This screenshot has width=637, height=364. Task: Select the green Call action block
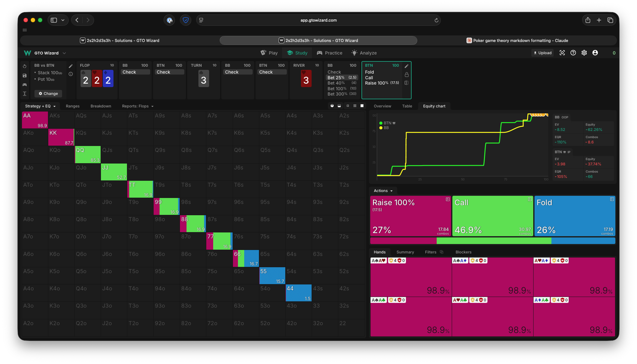[492, 216]
